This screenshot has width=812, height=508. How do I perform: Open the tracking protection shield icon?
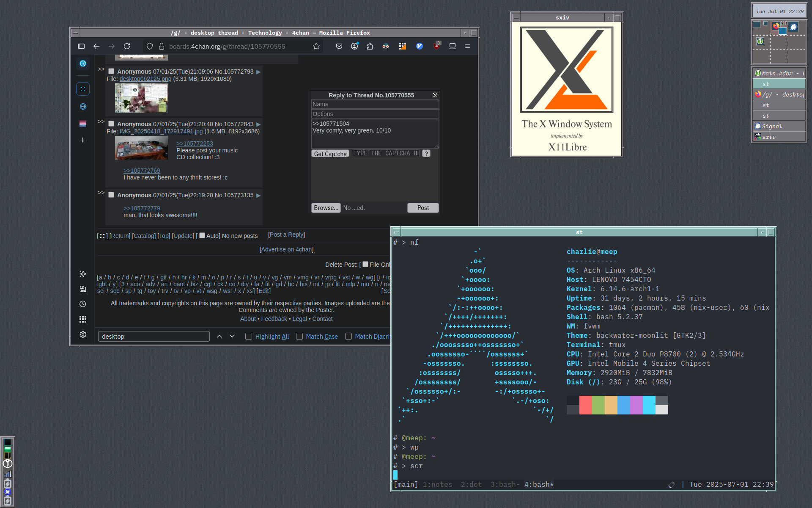(150, 46)
